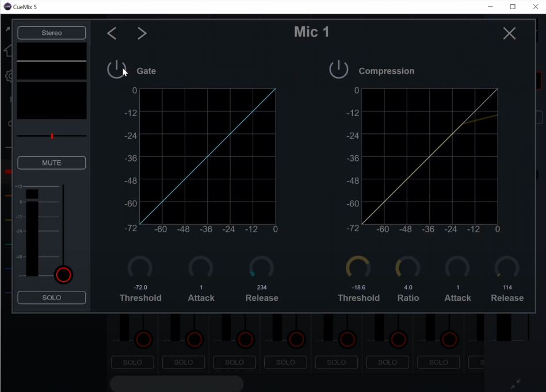Close the Mic 1 dynamics panel
The height and width of the screenshot is (392, 546).
point(509,33)
